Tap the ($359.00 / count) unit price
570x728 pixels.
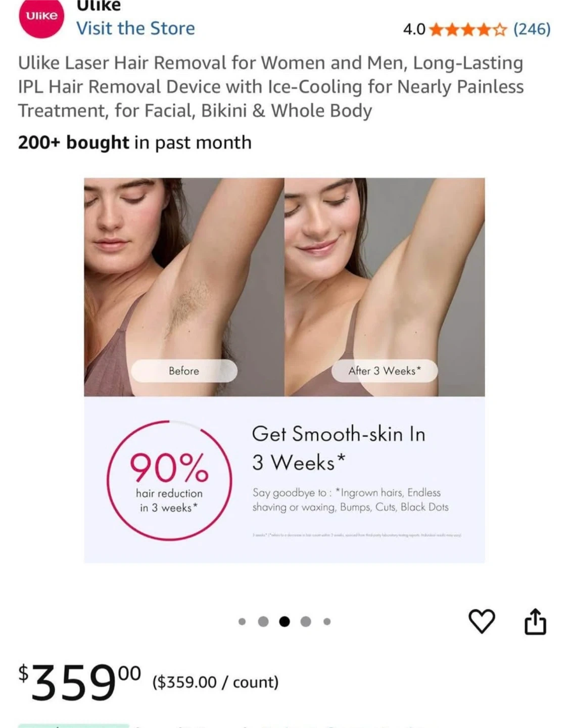tap(216, 682)
